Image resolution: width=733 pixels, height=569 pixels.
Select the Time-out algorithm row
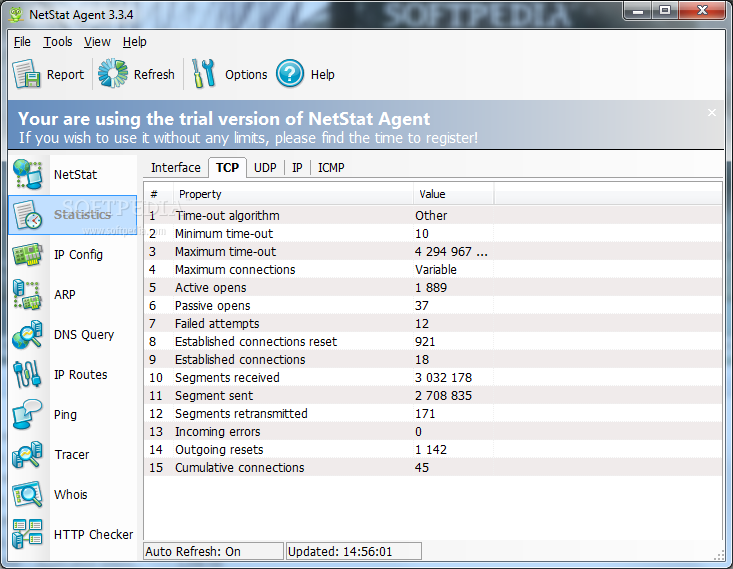click(433, 216)
